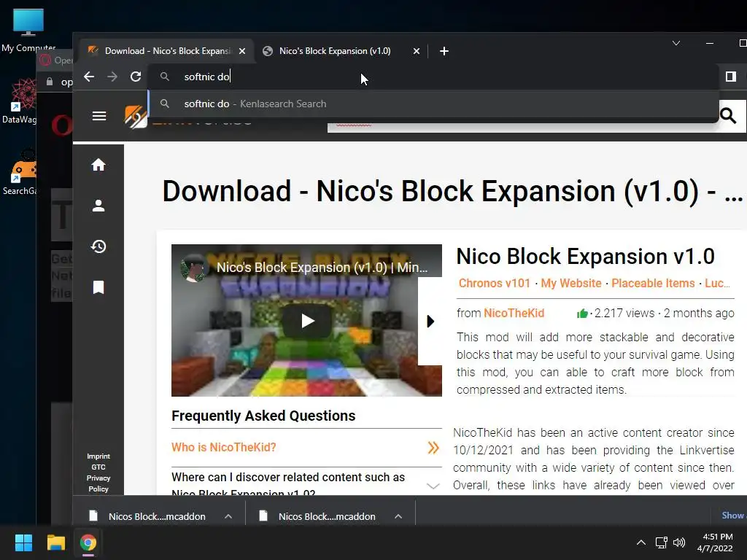The height and width of the screenshot is (560, 747).
Task: Play the Nico's Block Expansion video
Action: 307,321
